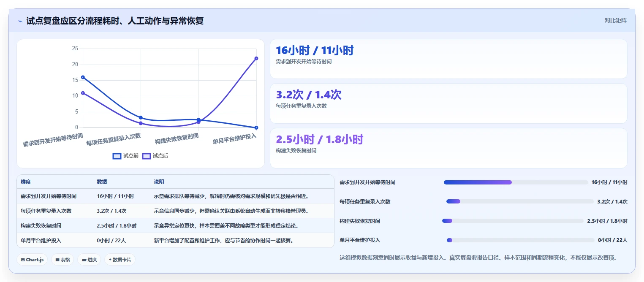Select the Chart.js tag chip
The image size is (644, 282).
pyautogui.click(x=32, y=260)
